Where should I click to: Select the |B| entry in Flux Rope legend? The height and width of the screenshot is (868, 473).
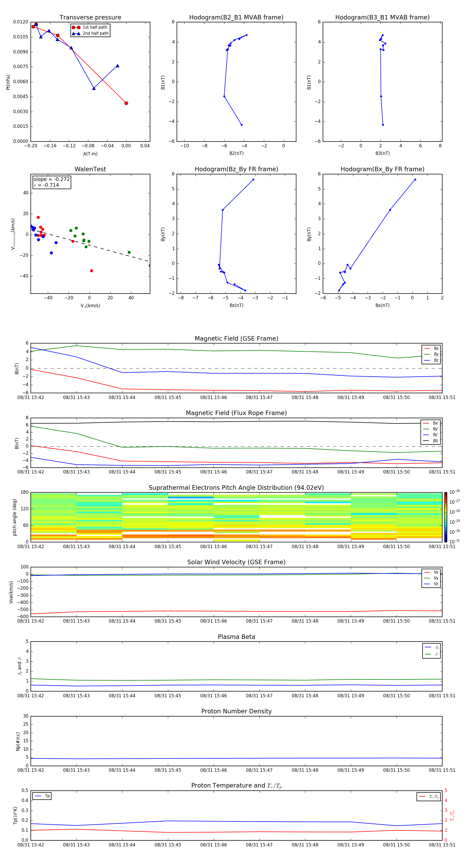tap(431, 441)
